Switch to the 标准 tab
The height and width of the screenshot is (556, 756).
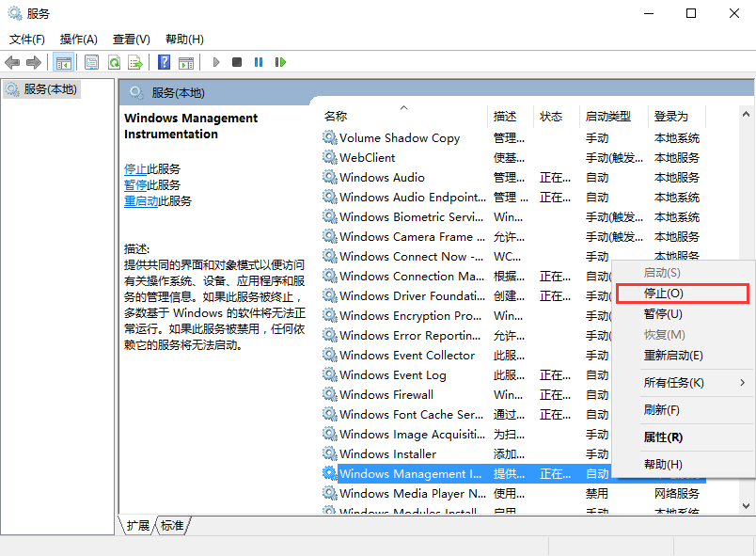[172, 526]
